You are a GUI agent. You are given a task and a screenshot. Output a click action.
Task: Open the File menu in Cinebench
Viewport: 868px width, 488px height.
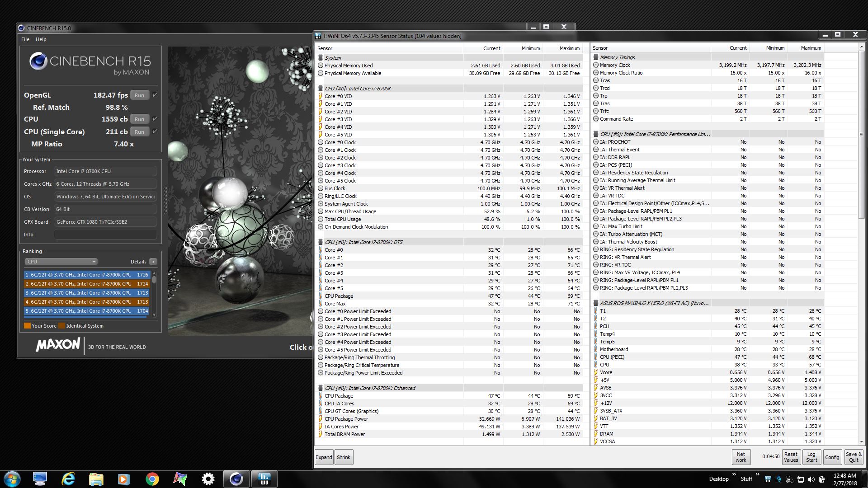tap(25, 39)
